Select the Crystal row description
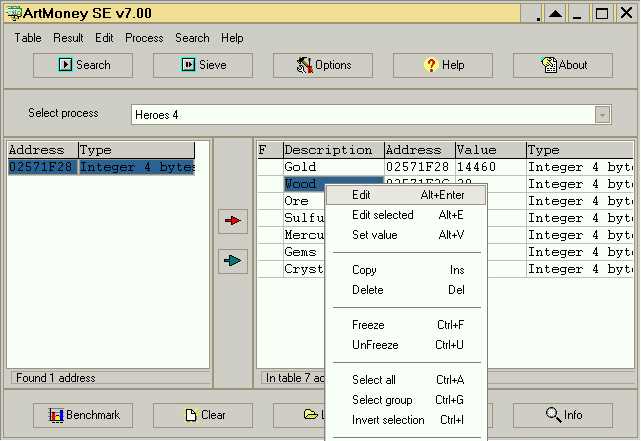Image resolution: width=641 pixels, height=441 pixels. (304, 269)
